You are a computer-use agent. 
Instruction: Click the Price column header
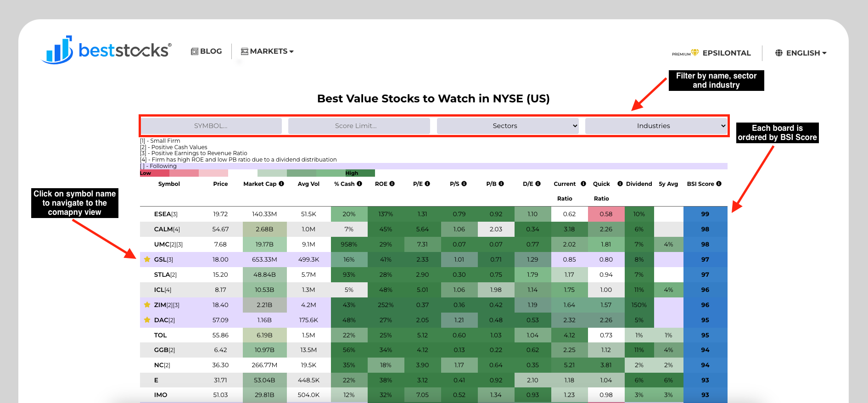220,184
